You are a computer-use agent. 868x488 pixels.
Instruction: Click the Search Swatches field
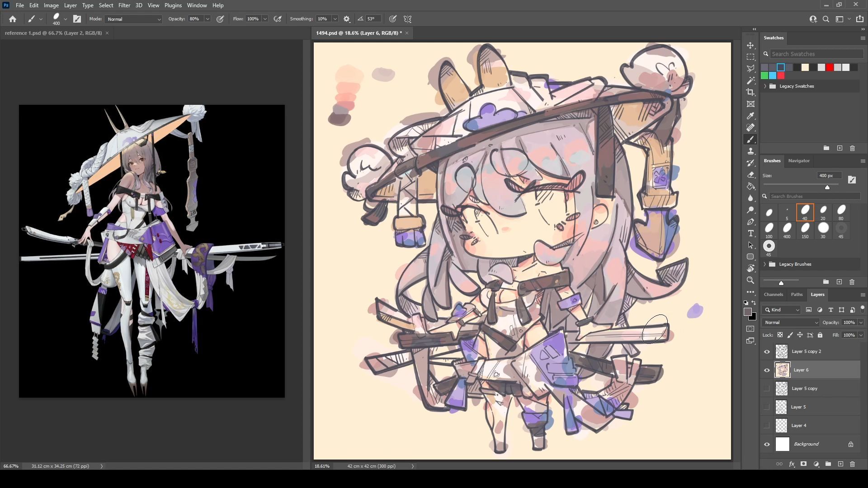[817, 54]
